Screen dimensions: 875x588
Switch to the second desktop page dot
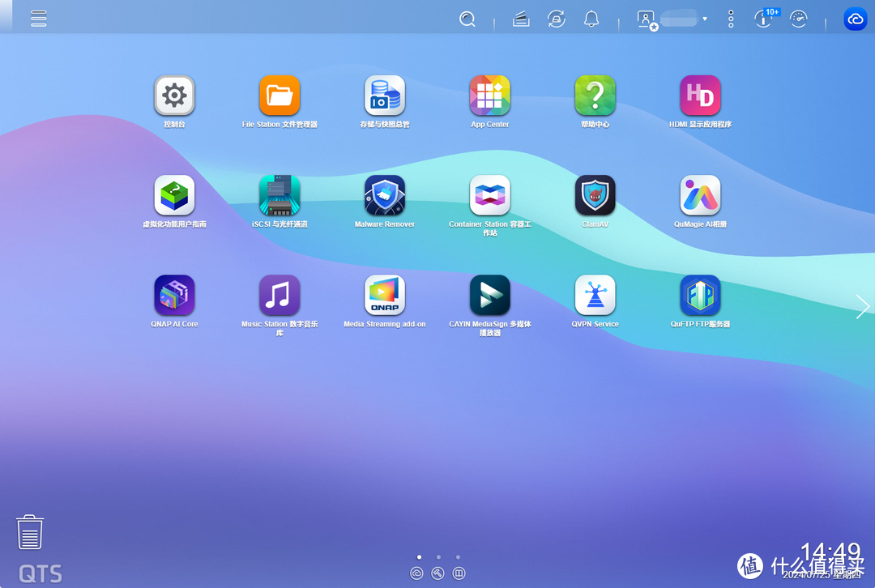(x=438, y=556)
